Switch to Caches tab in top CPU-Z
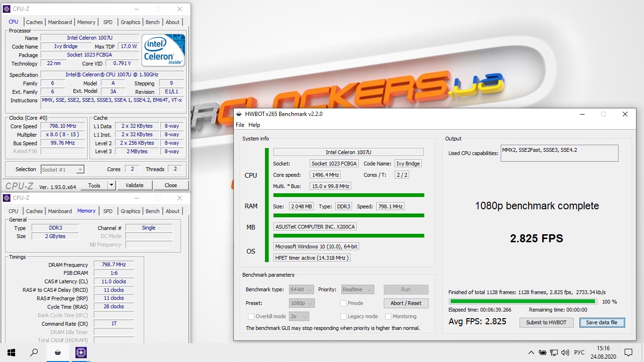The height and width of the screenshot is (362, 644). [x=34, y=22]
